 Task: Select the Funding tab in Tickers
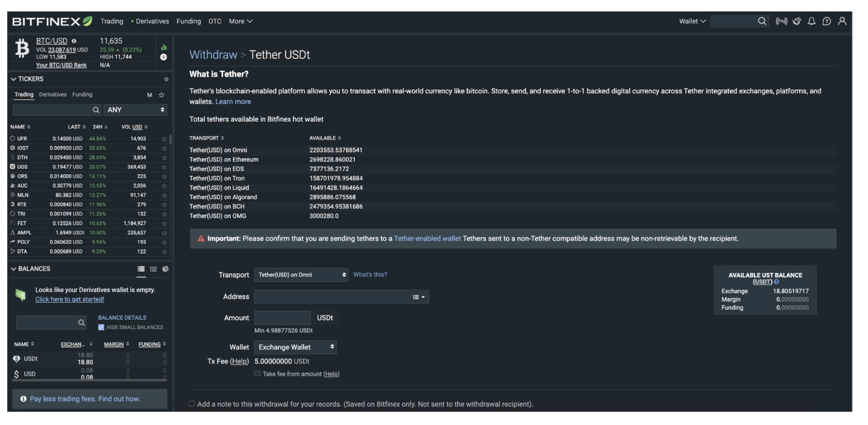coord(82,95)
